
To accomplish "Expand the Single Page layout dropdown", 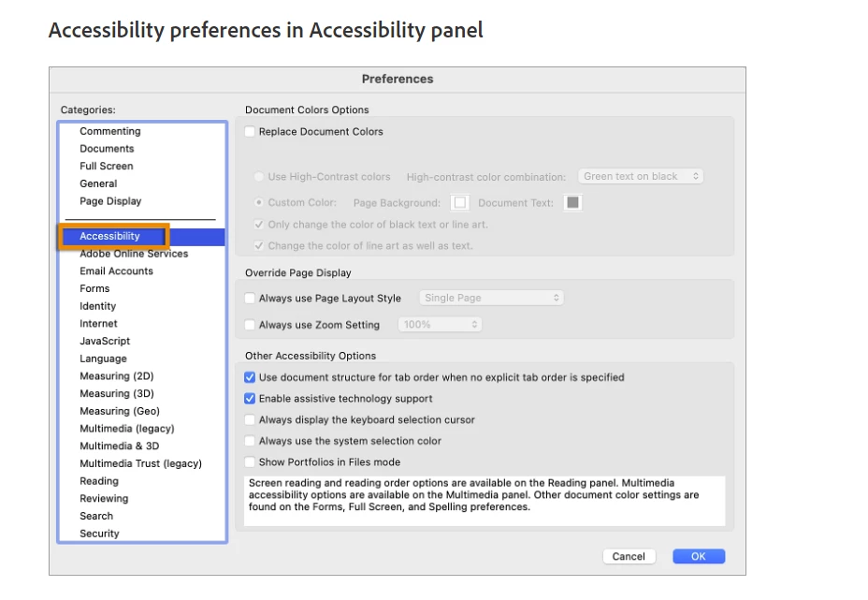I will click(x=491, y=299).
